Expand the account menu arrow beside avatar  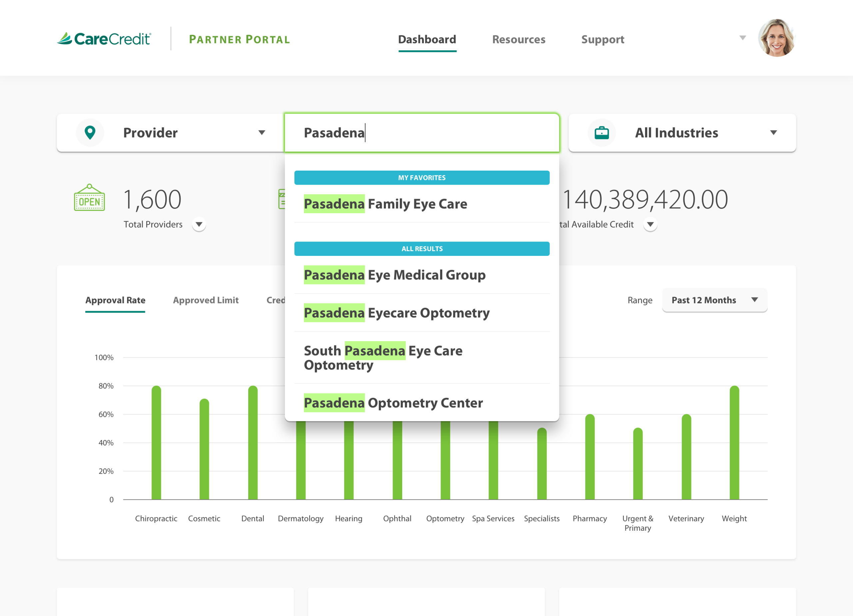(742, 38)
